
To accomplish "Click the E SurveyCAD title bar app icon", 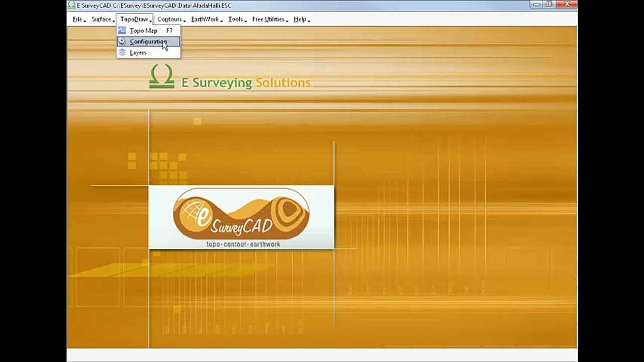I will 72,5.
